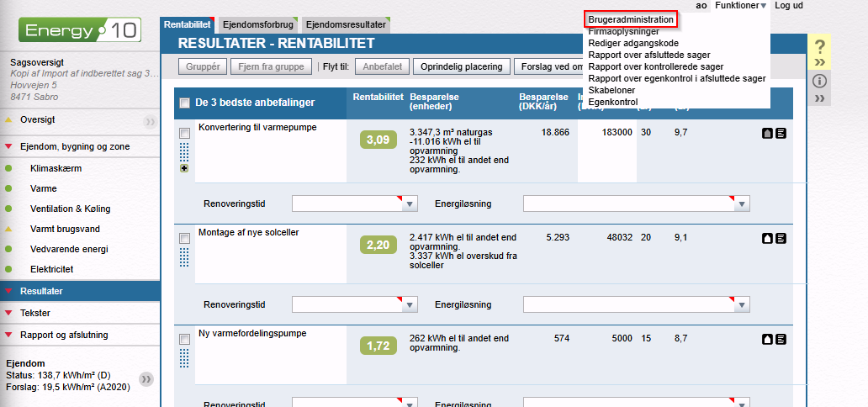Open document icon for Montage af nye solceller
Viewport: 868px width, 407px height.
coord(781,238)
